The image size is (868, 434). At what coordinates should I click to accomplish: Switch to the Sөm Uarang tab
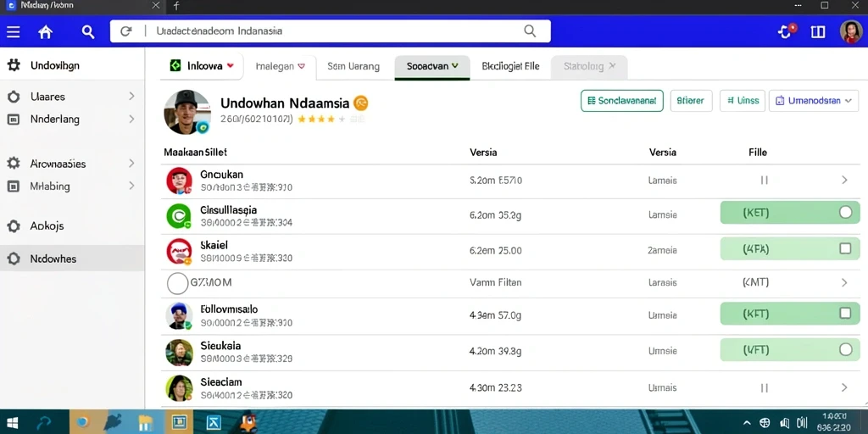pyautogui.click(x=353, y=66)
